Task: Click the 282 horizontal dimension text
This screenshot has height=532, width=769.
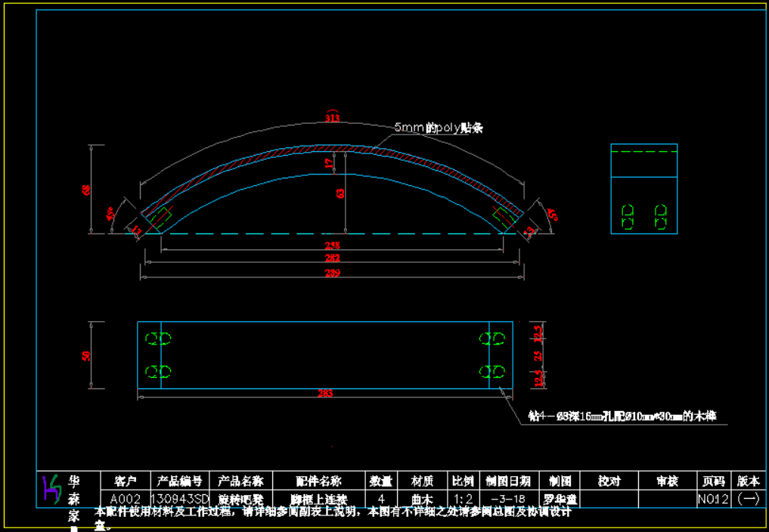Action: 332,258
